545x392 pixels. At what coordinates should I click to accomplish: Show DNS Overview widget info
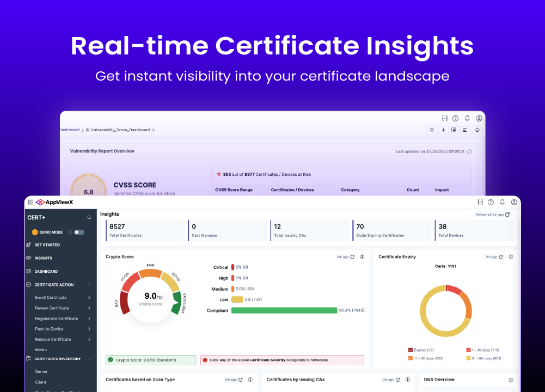511,380
